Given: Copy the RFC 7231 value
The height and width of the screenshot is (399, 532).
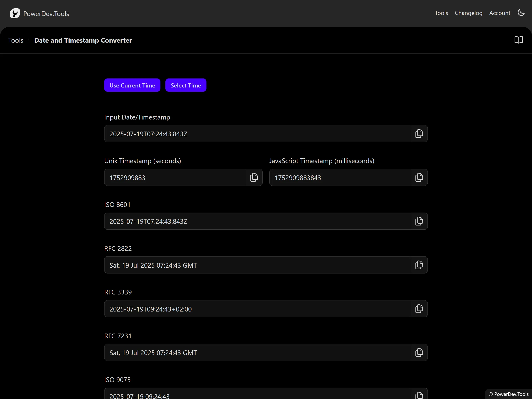Looking at the screenshot, I should click(x=419, y=353).
